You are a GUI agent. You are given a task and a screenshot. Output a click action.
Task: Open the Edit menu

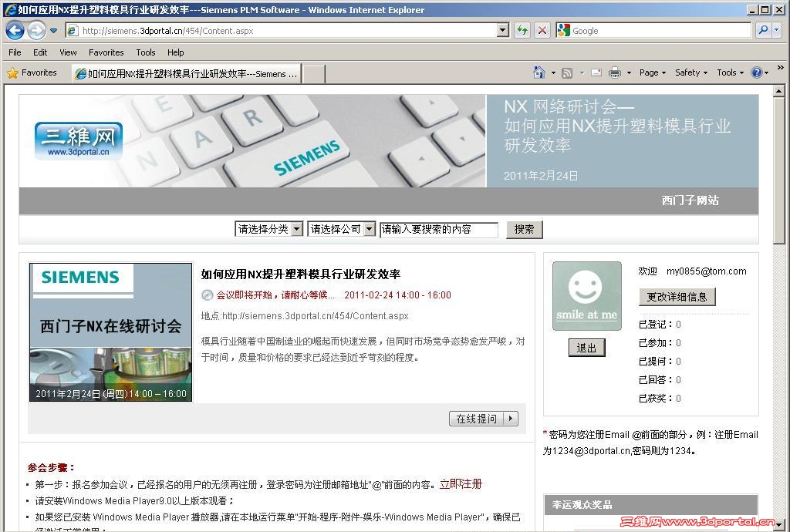(x=40, y=52)
